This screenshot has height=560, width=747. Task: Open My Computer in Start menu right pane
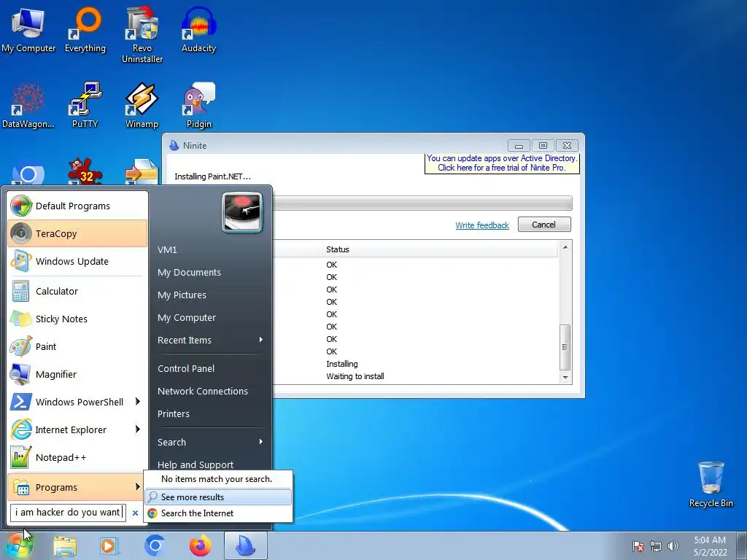210,318
